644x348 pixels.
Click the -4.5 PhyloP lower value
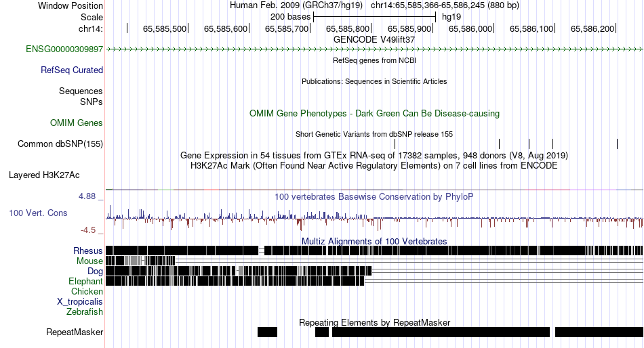pyautogui.click(x=88, y=230)
